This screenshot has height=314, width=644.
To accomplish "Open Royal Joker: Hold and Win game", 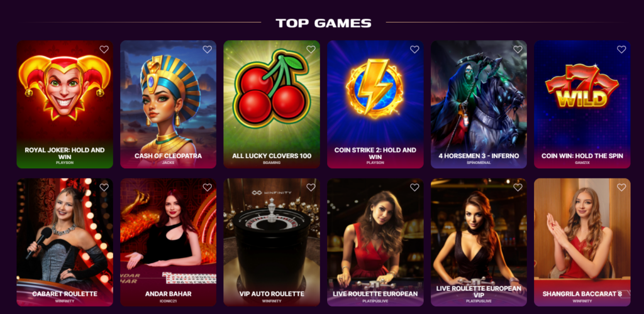I will (x=65, y=104).
